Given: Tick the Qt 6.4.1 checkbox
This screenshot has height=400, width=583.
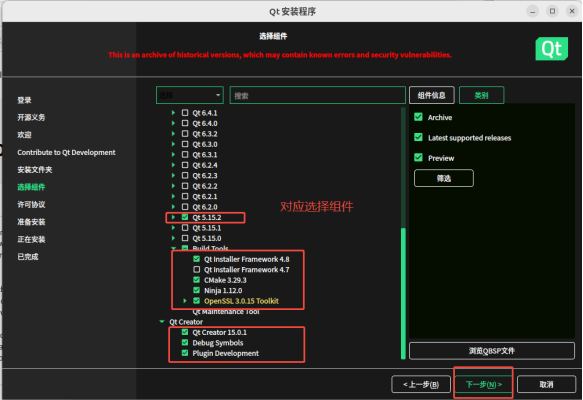Looking at the screenshot, I should coord(185,113).
